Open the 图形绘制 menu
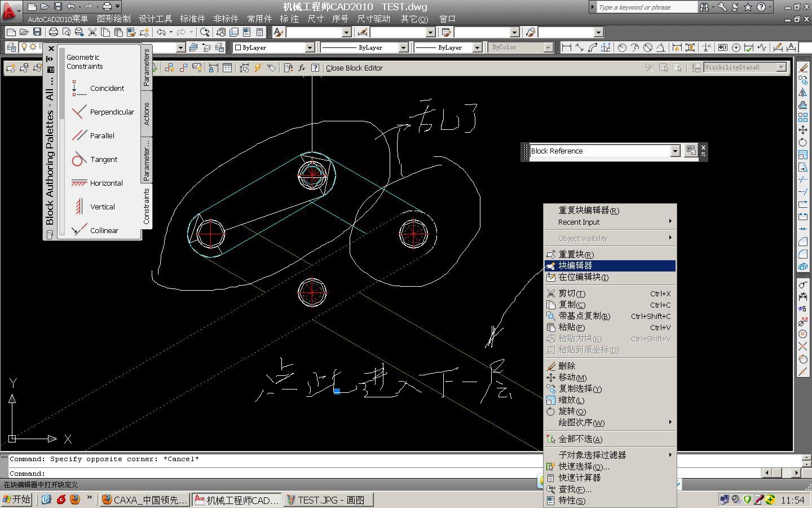 coord(113,19)
